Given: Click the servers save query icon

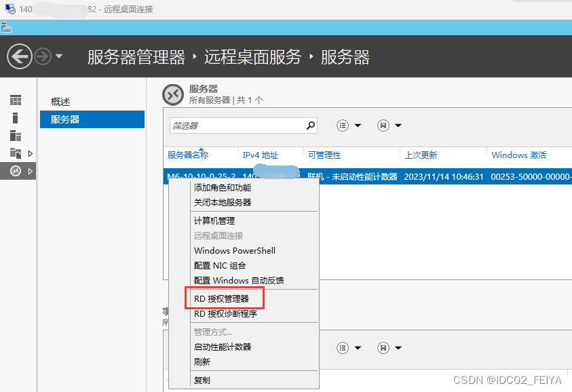Looking at the screenshot, I should tap(383, 125).
